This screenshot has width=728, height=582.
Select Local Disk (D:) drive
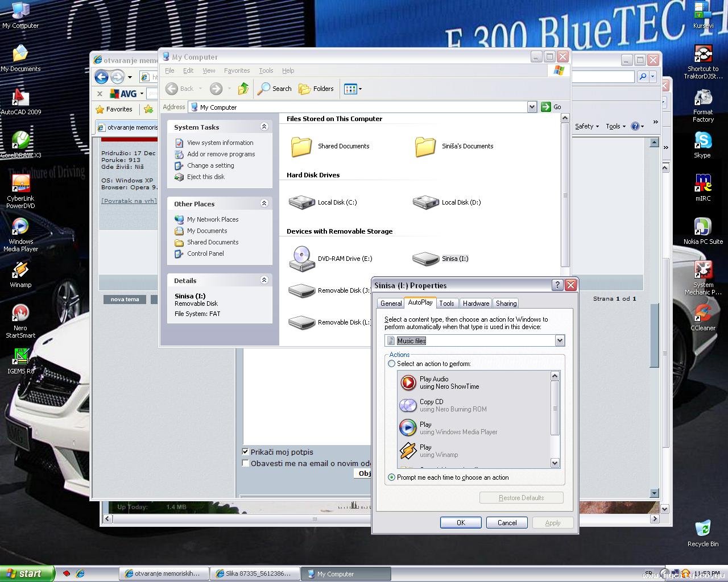(x=447, y=202)
